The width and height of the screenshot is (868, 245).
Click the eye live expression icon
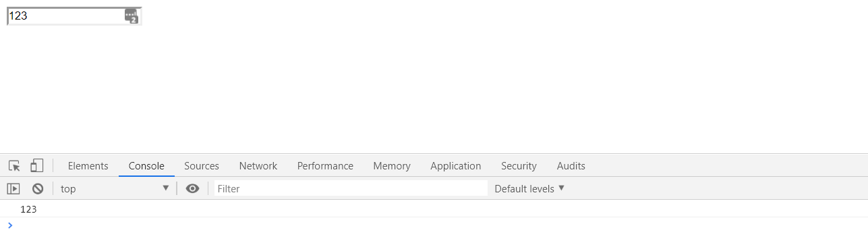(192, 188)
